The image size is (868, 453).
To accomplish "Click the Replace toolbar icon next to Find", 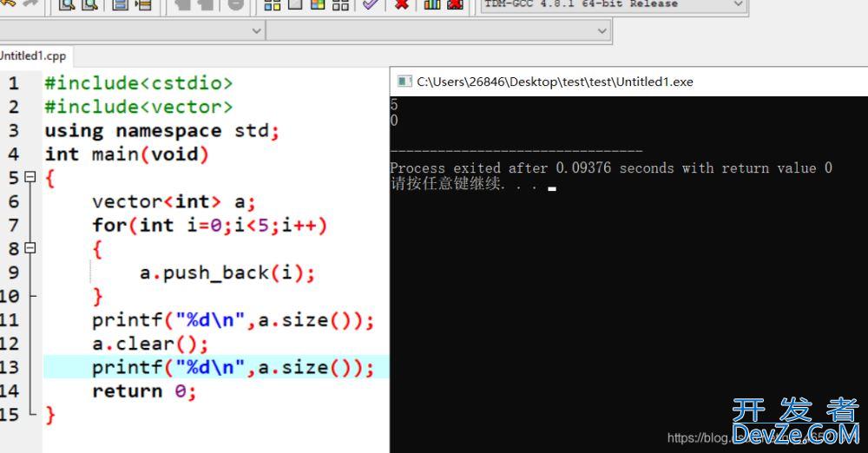I will (x=89, y=4).
